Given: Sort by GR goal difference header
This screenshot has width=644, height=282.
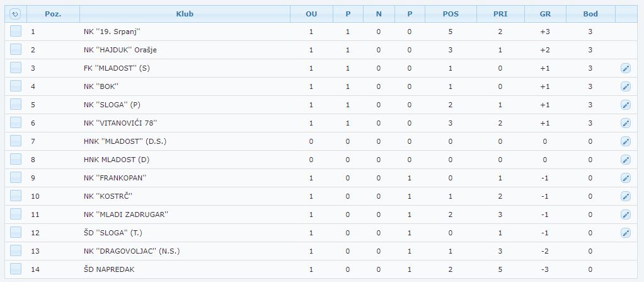Looking at the screenshot, I should [x=545, y=14].
